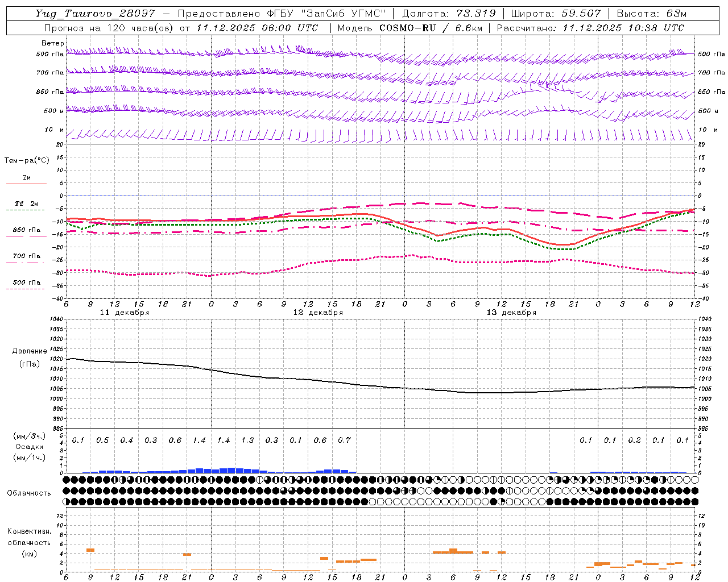
Task: Click the 0.4 precipitation value
Action: tap(126, 440)
